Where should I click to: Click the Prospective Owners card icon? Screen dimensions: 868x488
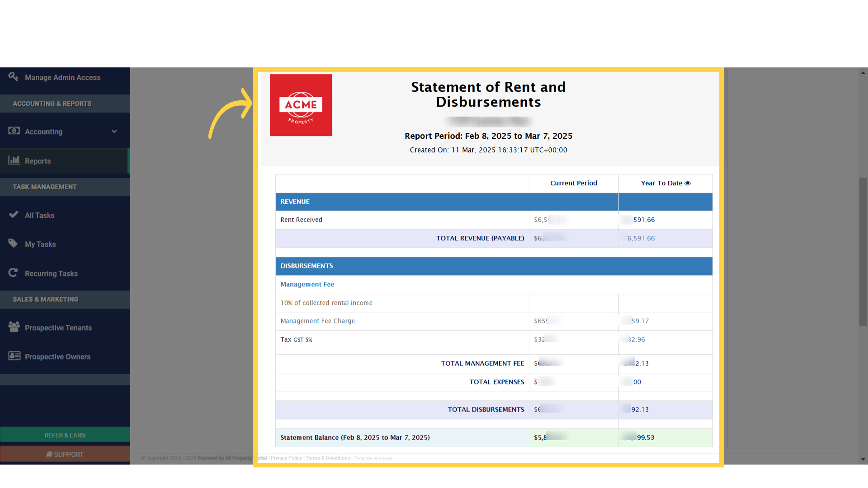pyautogui.click(x=14, y=356)
